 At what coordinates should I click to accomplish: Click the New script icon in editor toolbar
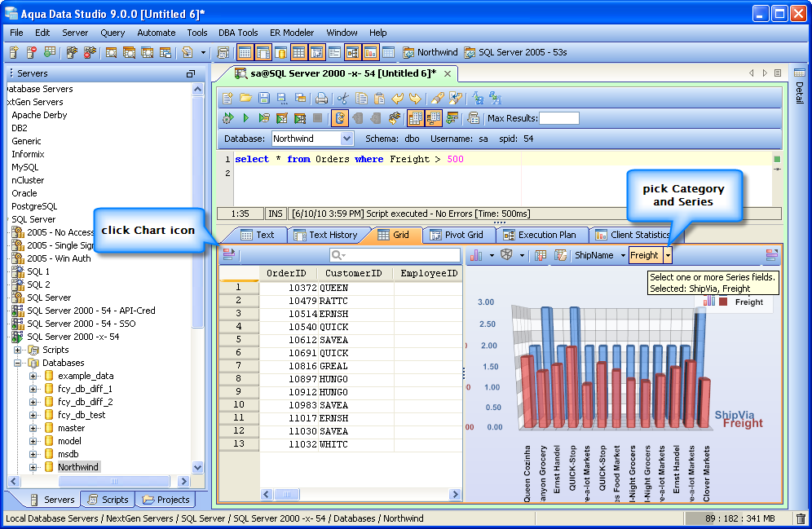227,98
